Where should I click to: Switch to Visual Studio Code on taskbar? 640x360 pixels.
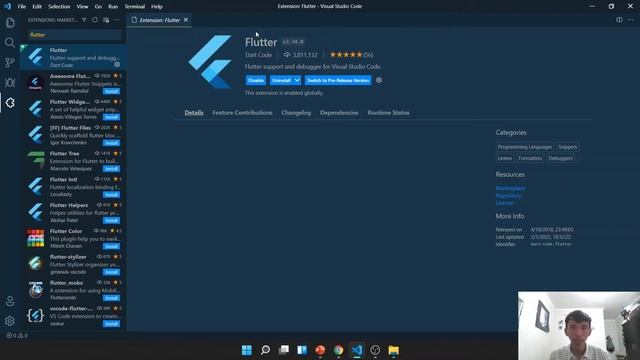click(x=357, y=350)
